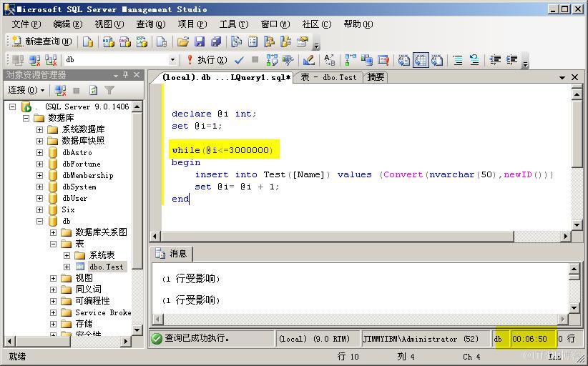Select the 消息 results tab

coord(172,254)
